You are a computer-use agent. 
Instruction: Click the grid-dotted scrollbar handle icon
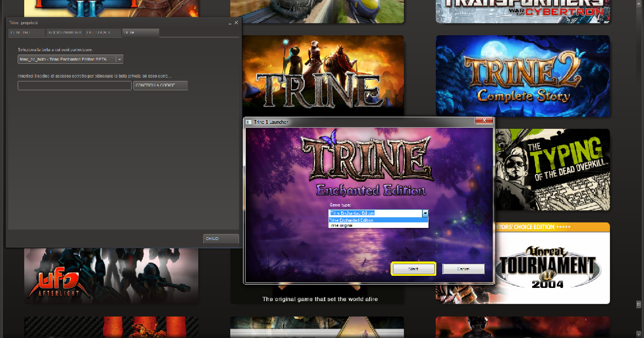[x=638, y=303]
